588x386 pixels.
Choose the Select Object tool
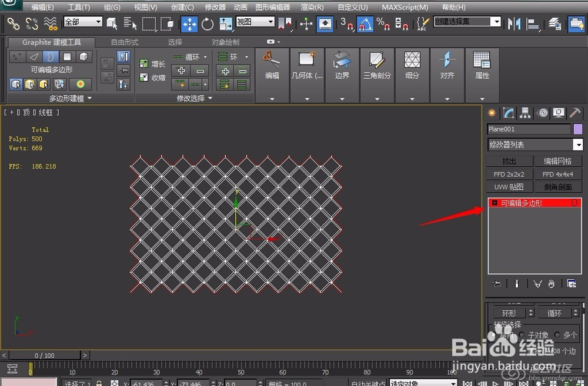click(x=112, y=24)
